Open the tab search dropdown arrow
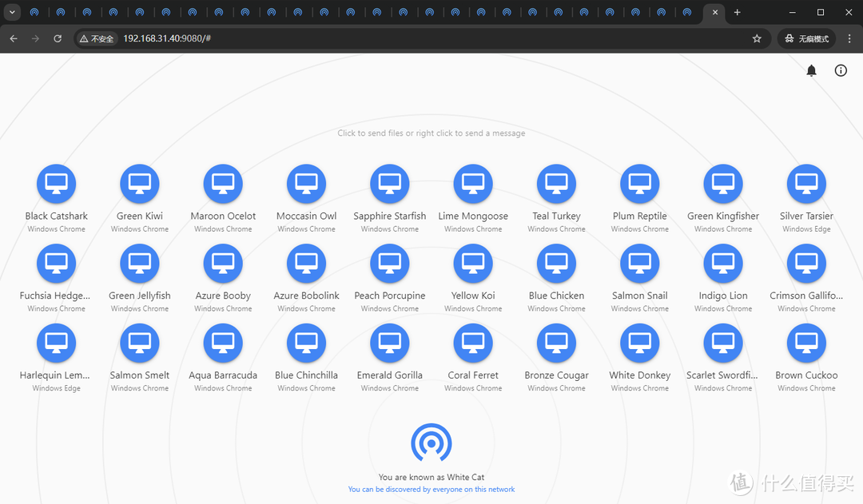Viewport: 863px width, 504px height. [x=12, y=13]
